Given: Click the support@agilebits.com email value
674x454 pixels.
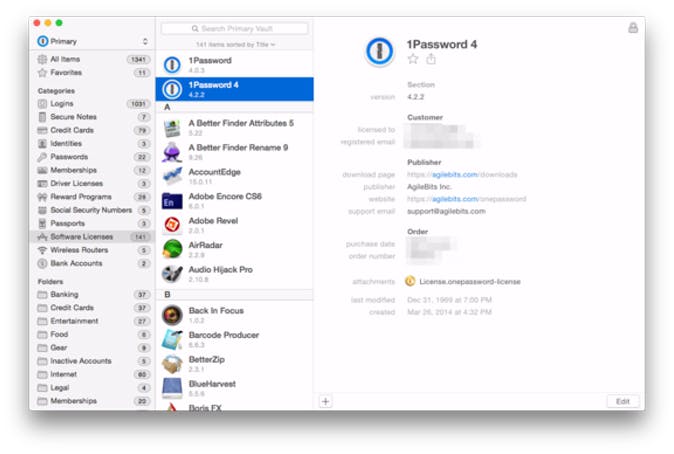Looking at the screenshot, I should click(x=446, y=211).
